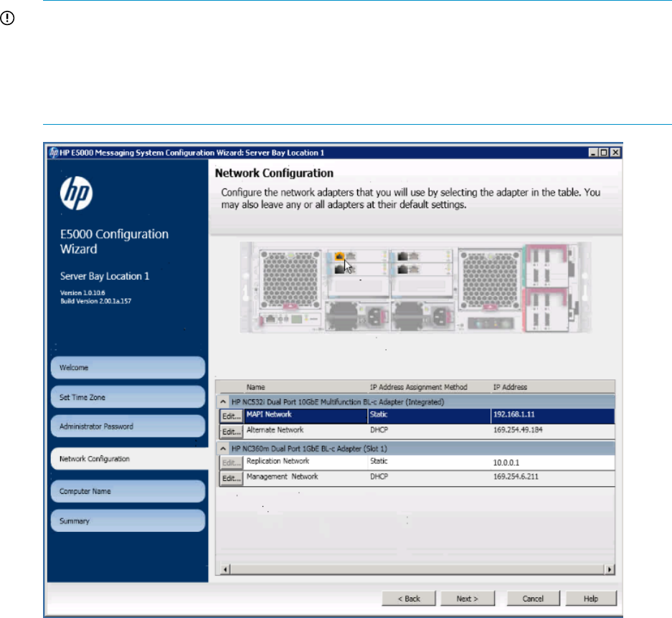The height and width of the screenshot is (618, 672).
Task: Proceed with the Next button
Action: (467, 599)
